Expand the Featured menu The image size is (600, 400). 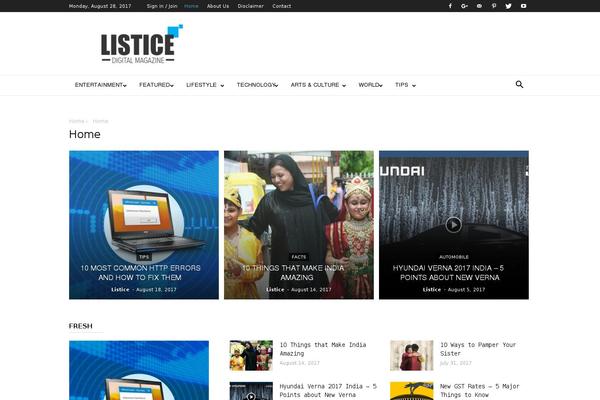click(x=156, y=85)
